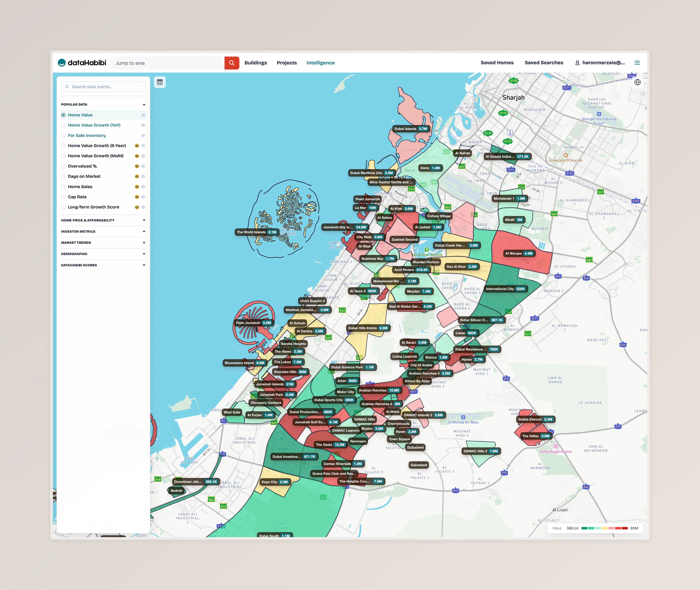Image resolution: width=700 pixels, height=590 pixels.
Task: Select the Overvalued % radio option
Action: click(x=63, y=166)
